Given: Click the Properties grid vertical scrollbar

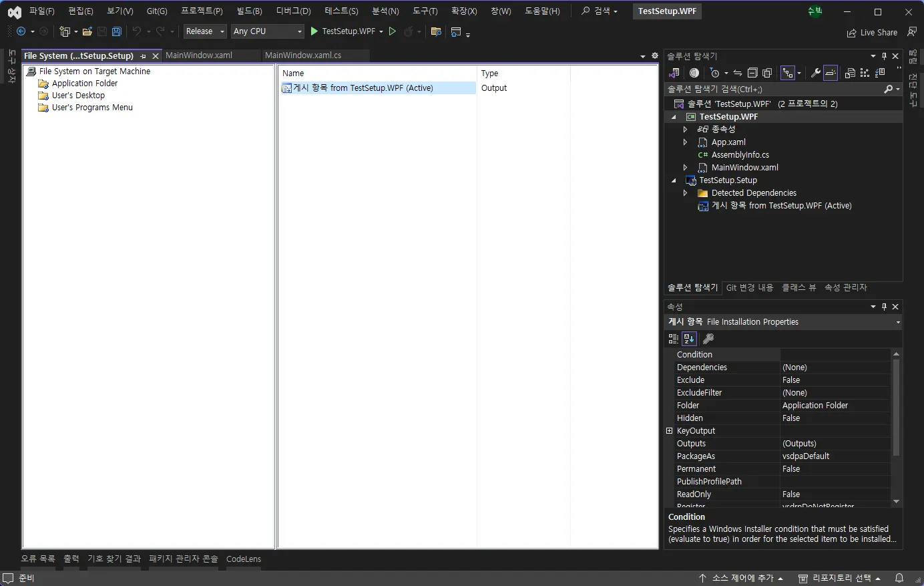Looking at the screenshot, I should [896, 427].
